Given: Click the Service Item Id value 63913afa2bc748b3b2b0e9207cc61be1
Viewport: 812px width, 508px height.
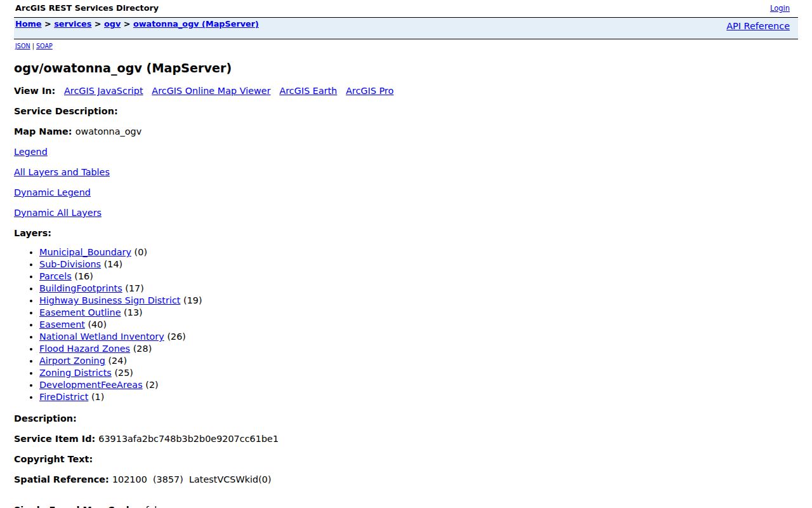Looking at the screenshot, I should [x=188, y=439].
